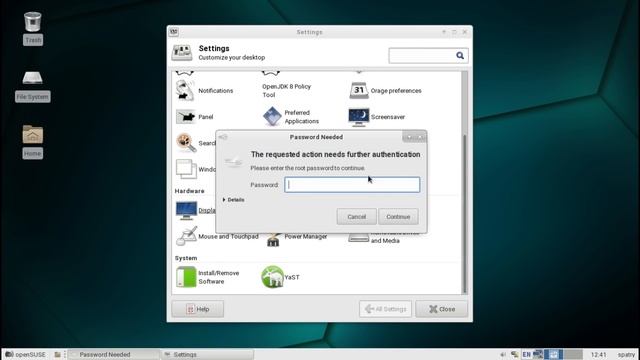
Task: Click the EN keyboard layout indicator
Action: 527,354
